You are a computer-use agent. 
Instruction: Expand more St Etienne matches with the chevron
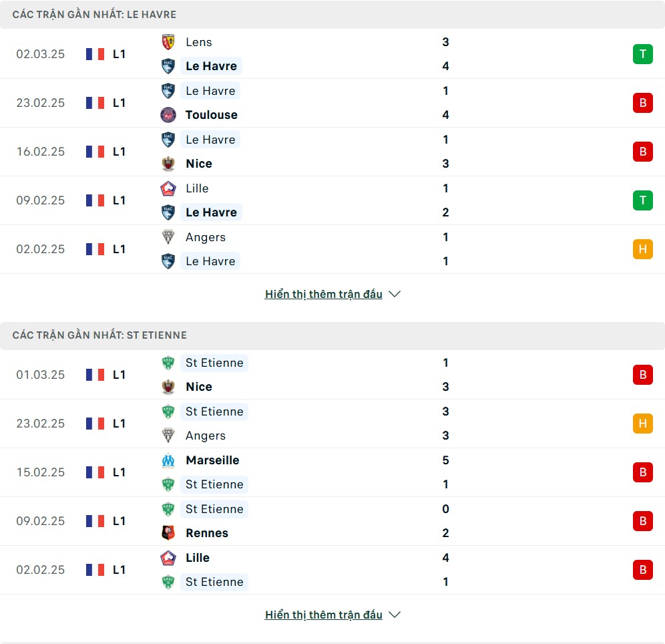click(395, 615)
